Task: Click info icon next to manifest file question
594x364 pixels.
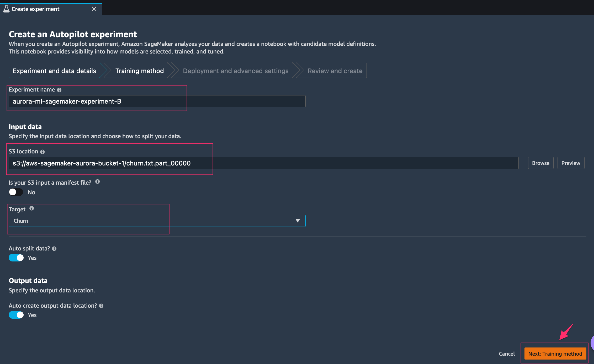Action: coord(97,182)
